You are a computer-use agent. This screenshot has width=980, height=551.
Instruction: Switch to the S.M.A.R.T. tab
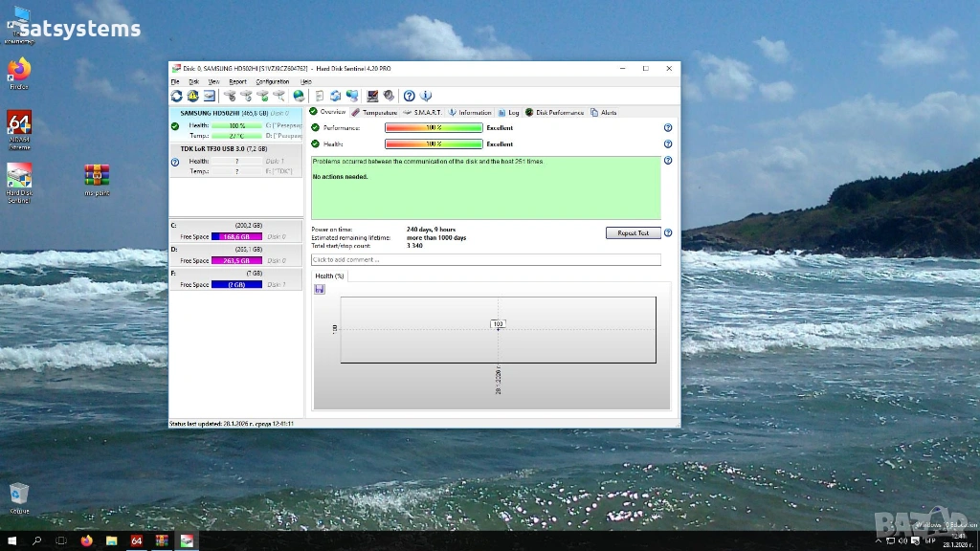[x=422, y=112]
